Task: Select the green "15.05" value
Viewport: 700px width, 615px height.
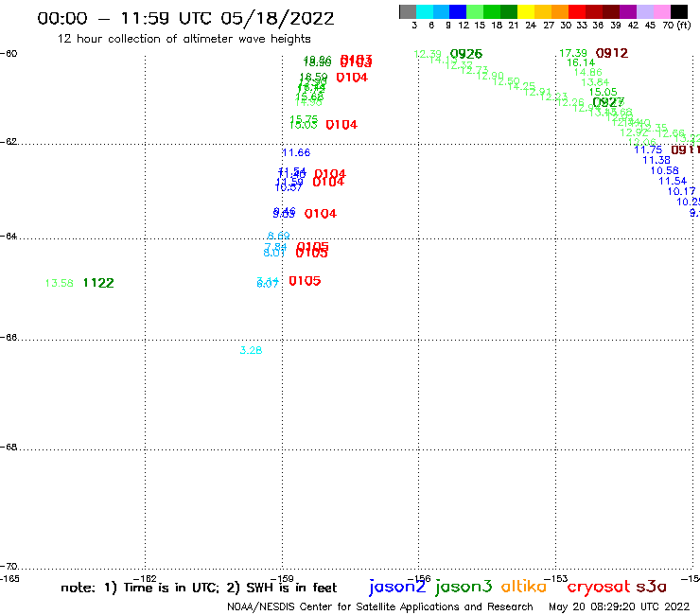Action: pos(604,92)
